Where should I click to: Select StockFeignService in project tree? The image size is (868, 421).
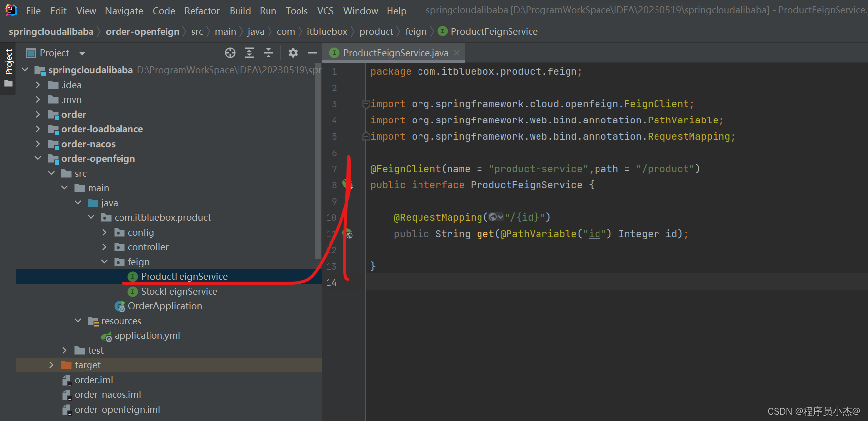(x=169, y=291)
